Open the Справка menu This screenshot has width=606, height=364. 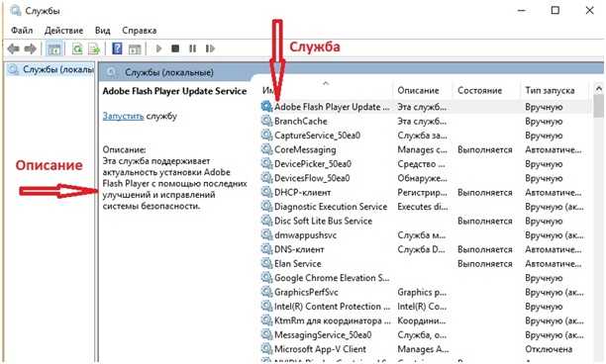click(140, 30)
